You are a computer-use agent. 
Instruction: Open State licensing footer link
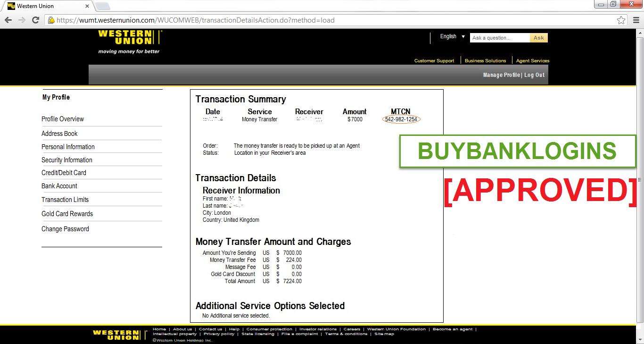(258, 334)
